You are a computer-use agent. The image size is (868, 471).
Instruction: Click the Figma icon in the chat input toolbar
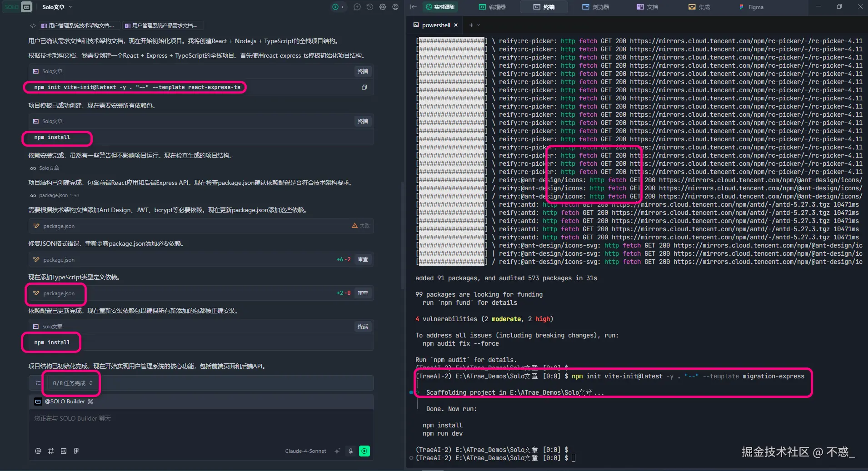pos(76,451)
